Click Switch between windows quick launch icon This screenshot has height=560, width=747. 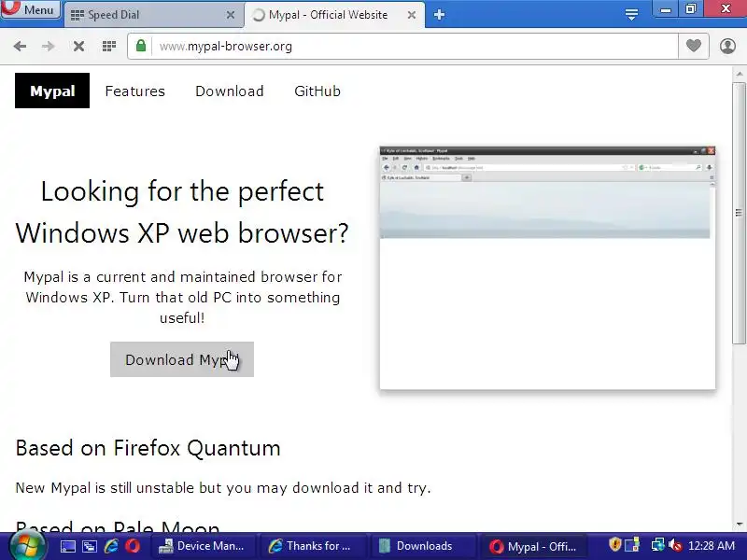(x=89, y=546)
